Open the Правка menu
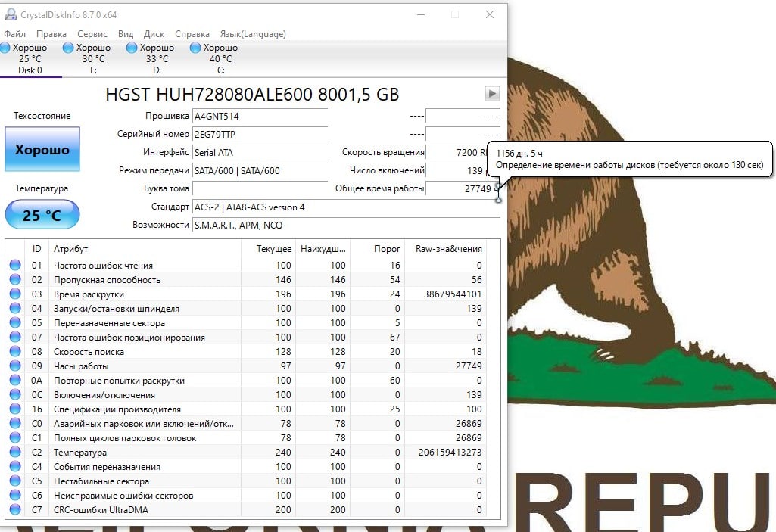Image resolution: width=776 pixels, height=532 pixels. (51, 34)
